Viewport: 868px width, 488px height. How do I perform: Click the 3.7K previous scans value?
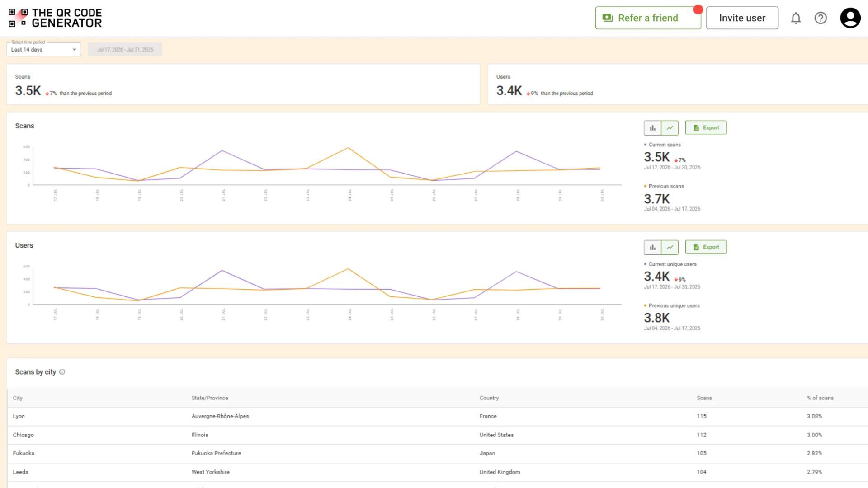[x=656, y=199]
